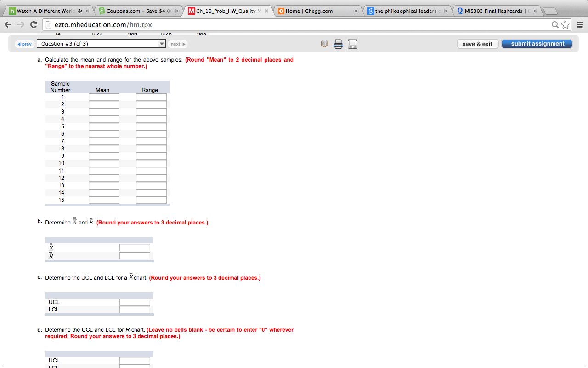Image resolution: width=588 pixels, height=368 pixels.
Task: Click submit assignment button
Action: 537,44
